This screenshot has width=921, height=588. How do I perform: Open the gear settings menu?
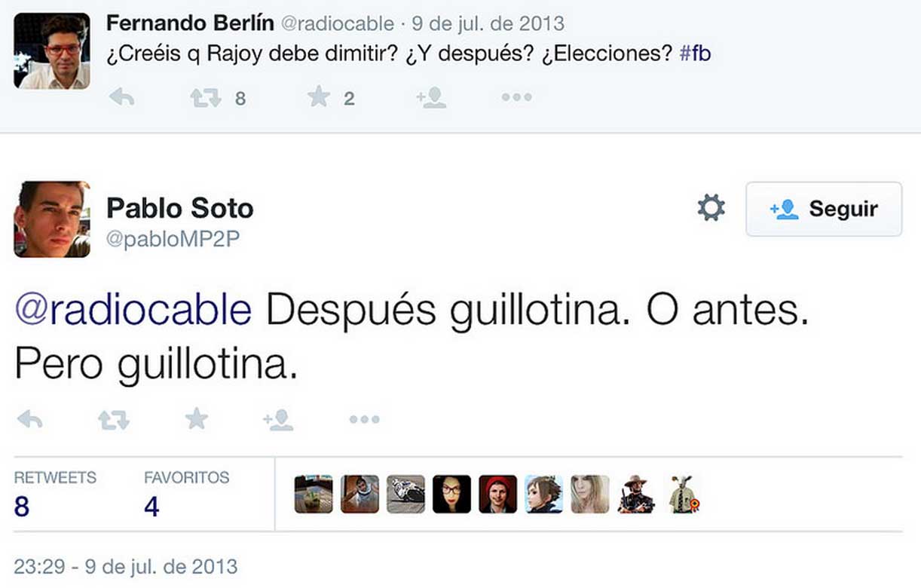point(711,208)
